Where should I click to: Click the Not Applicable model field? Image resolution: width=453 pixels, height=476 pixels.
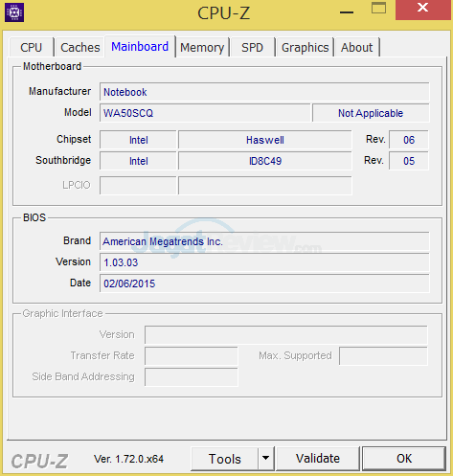371,113
